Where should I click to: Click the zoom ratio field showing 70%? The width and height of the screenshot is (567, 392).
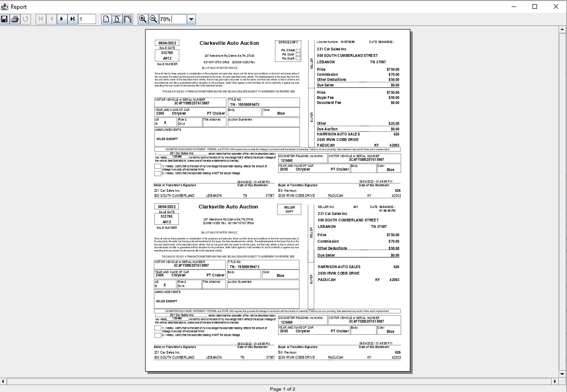point(172,19)
